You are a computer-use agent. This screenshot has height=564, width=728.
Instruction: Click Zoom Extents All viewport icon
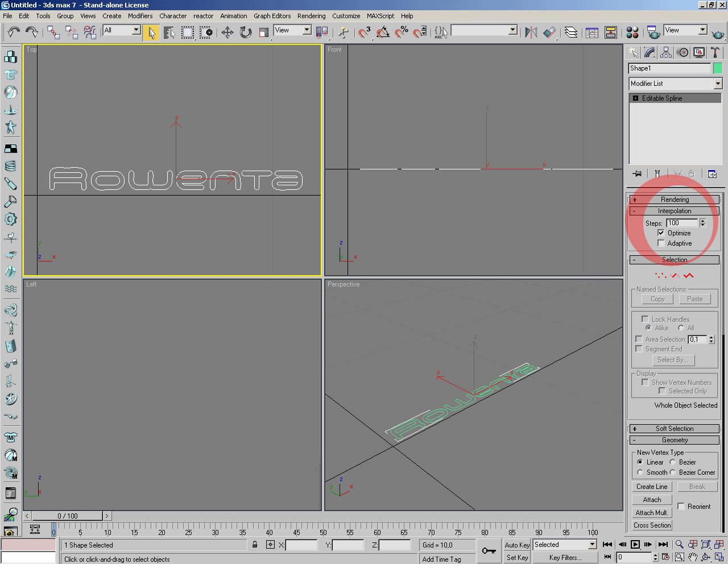[719, 545]
